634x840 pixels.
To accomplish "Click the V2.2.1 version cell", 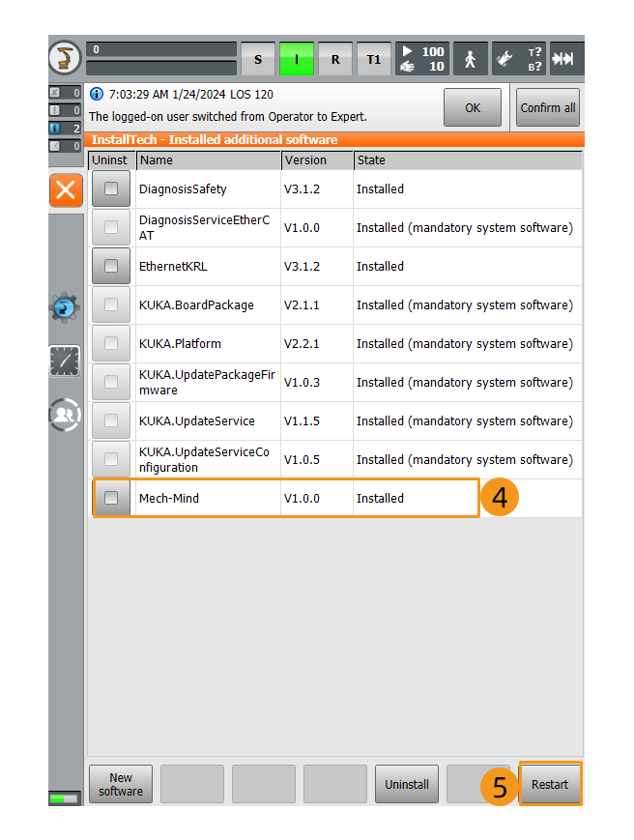I will pos(316,343).
